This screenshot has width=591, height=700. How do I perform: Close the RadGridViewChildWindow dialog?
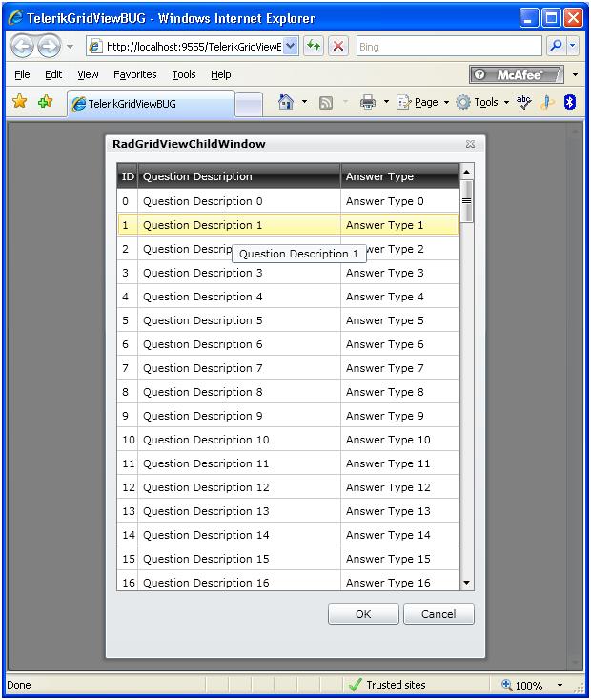tap(470, 144)
